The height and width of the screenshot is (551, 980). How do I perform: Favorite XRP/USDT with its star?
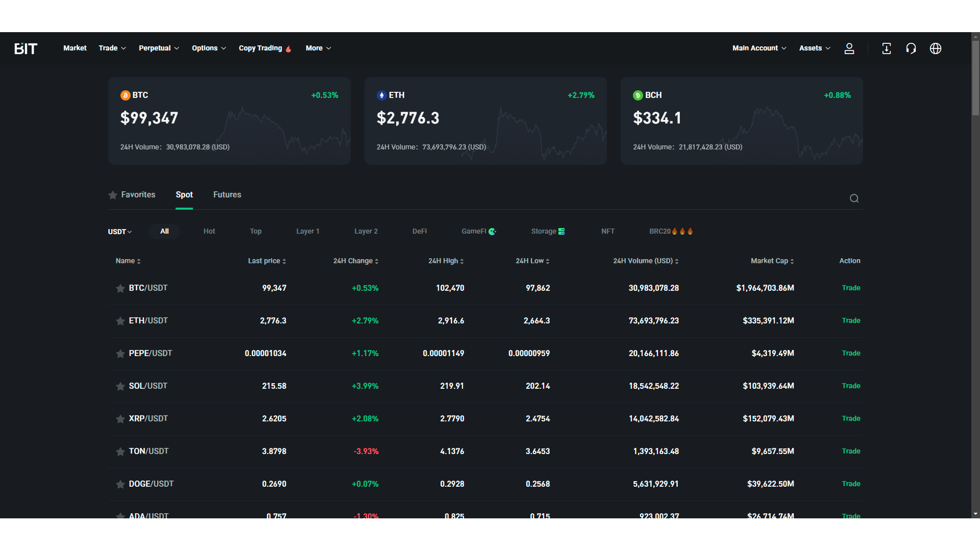(120, 419)
